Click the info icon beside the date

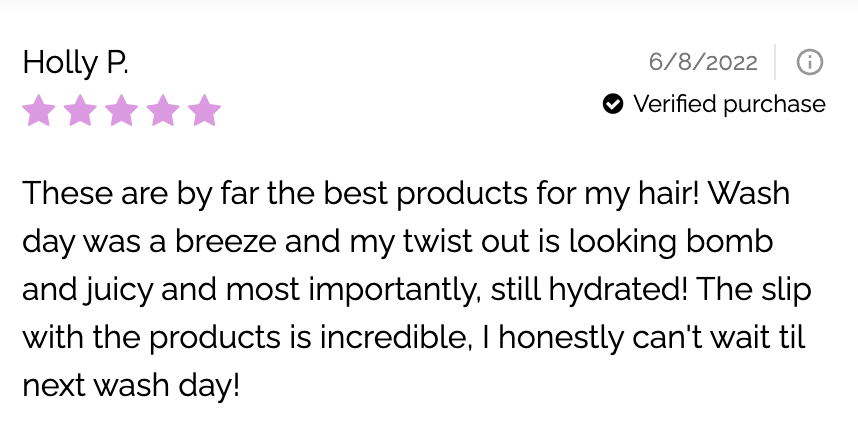pos(809,62)
